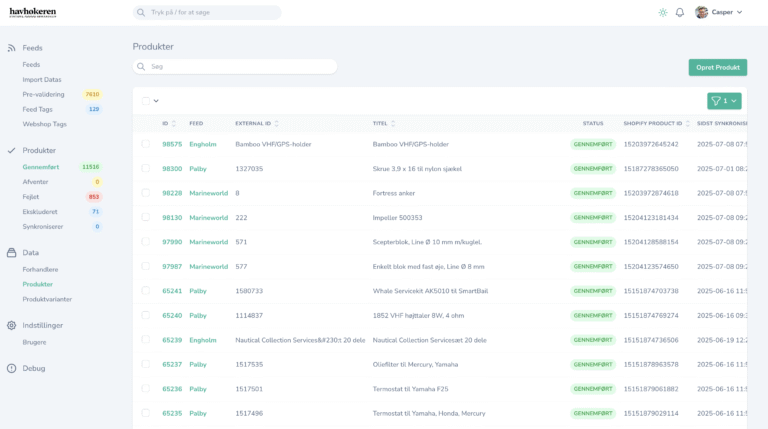This screenshot has height=429, width=768.
Task: Click the Opret Produkt button
Action: [x=718, y=68]
